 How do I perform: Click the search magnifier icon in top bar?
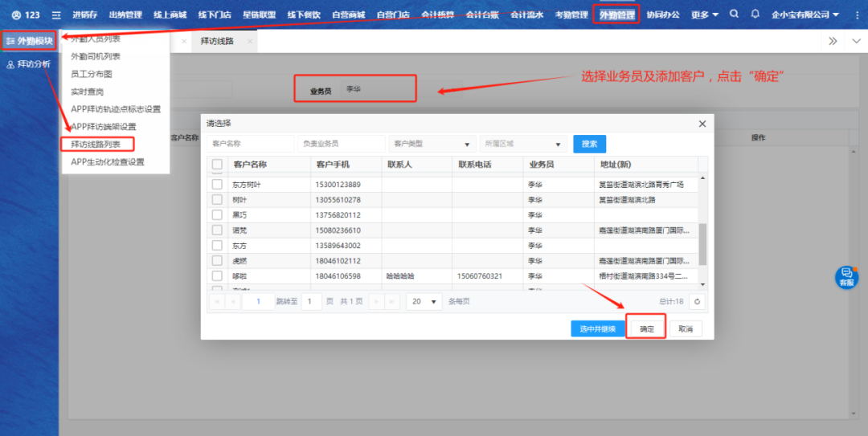(734, 14)
